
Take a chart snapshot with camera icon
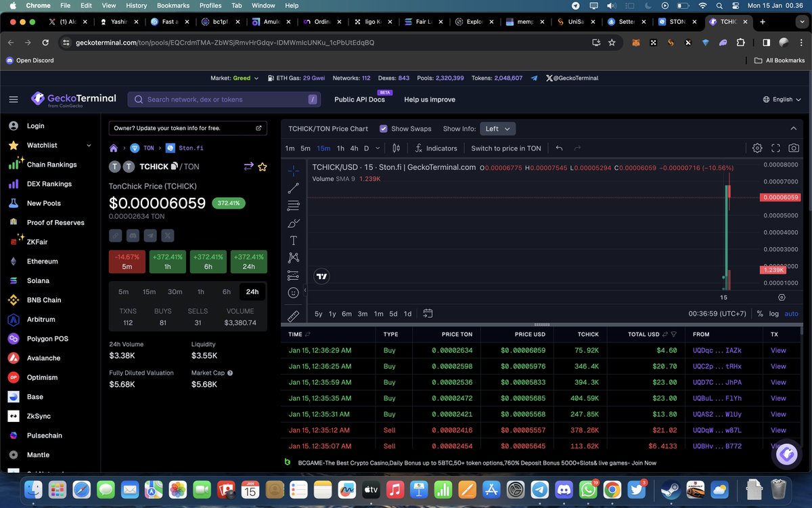coord(794,148)
